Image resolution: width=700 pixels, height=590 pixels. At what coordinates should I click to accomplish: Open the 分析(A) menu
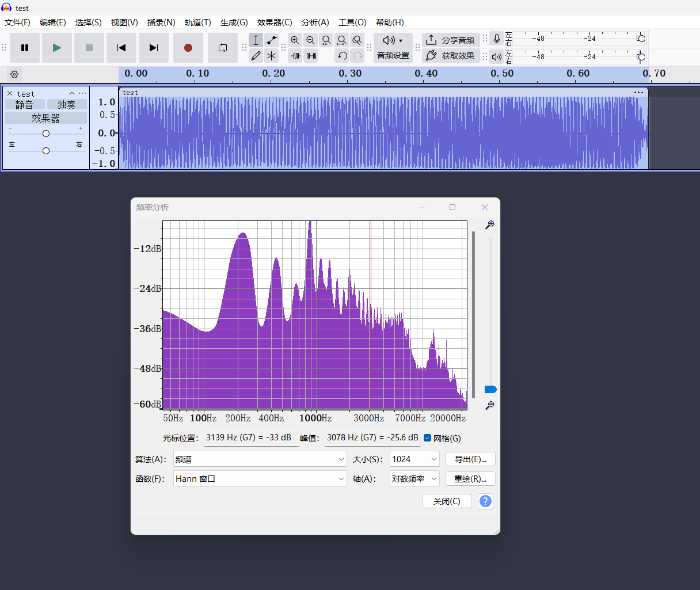315,22
